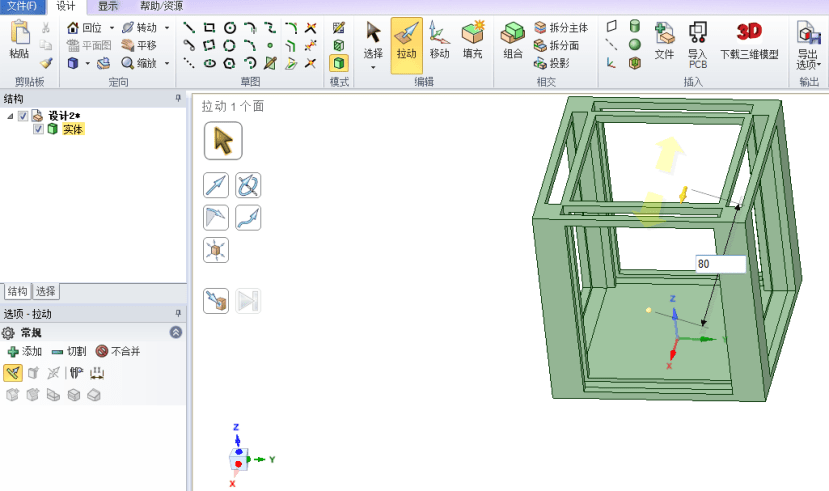829x491 pixels.
Task: Open 帮助/资源 ribbon tab
Action: [162, 6]
